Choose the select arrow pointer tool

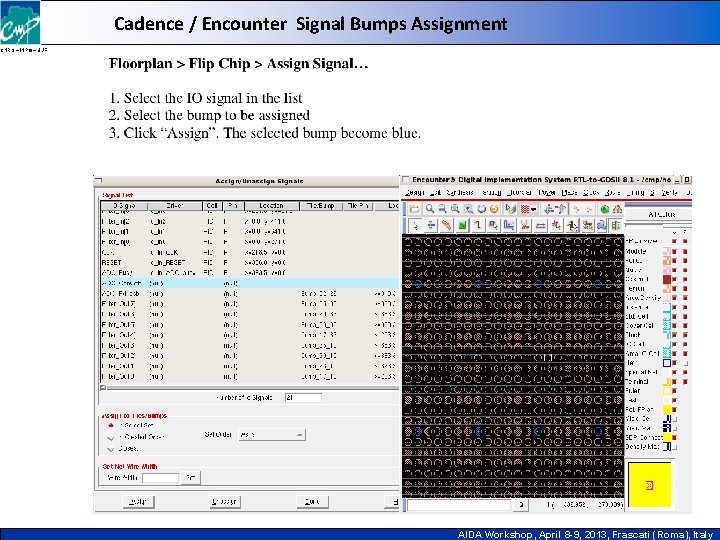(x=415, y=225)
